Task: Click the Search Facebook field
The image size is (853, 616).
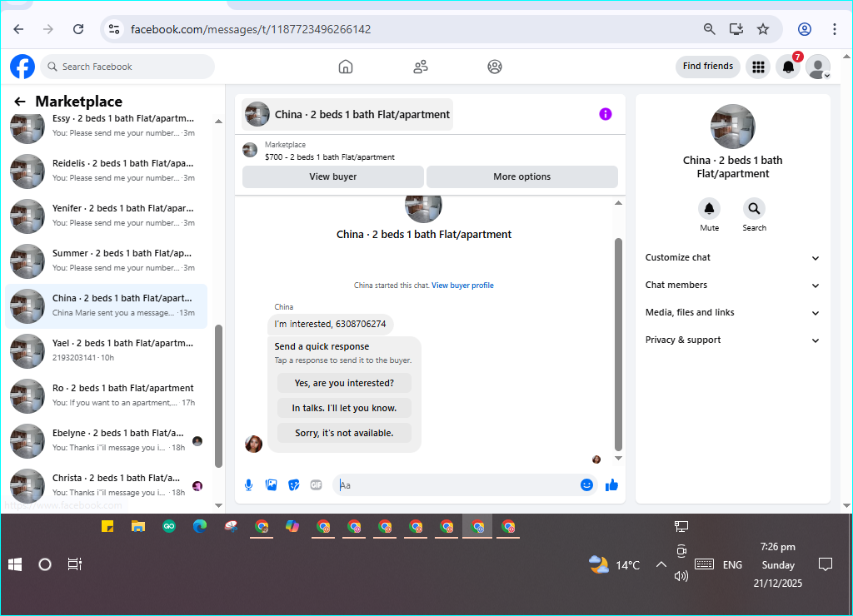Action: 127,67
